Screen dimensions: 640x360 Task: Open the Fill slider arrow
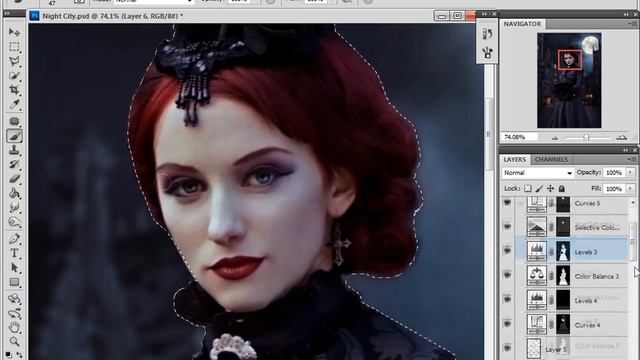(x=630, y=189)
